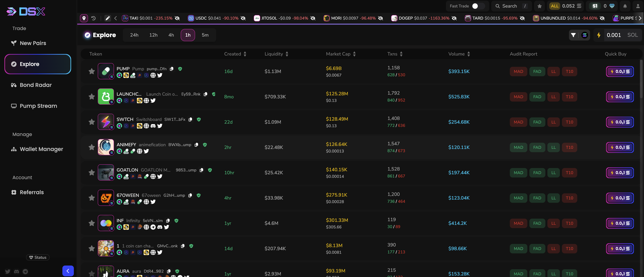This screenshot has width=644, height=277.
Task: Copy SWTCH contract address icon
Action: tap(190, 120)
